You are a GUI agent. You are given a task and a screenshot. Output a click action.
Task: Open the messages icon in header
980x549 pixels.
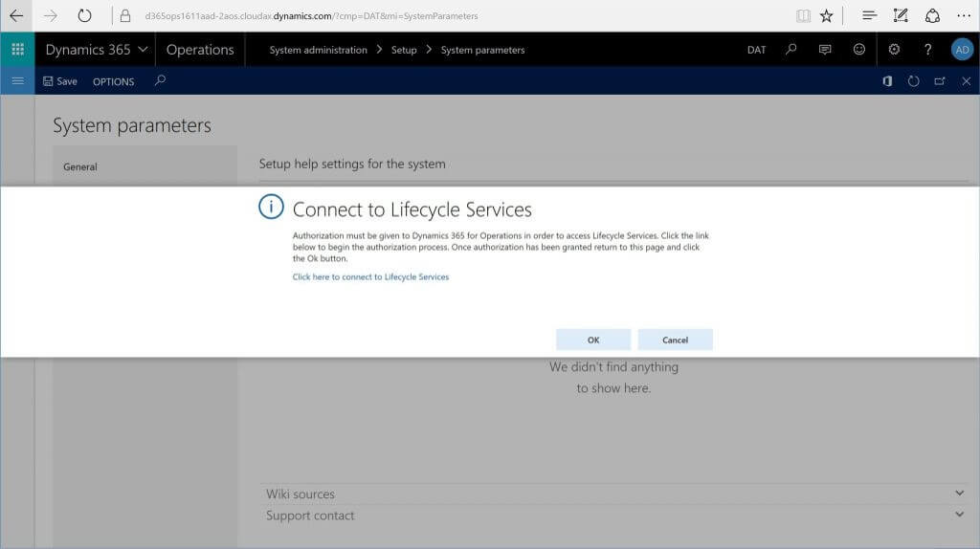click(x=825, y=50)
